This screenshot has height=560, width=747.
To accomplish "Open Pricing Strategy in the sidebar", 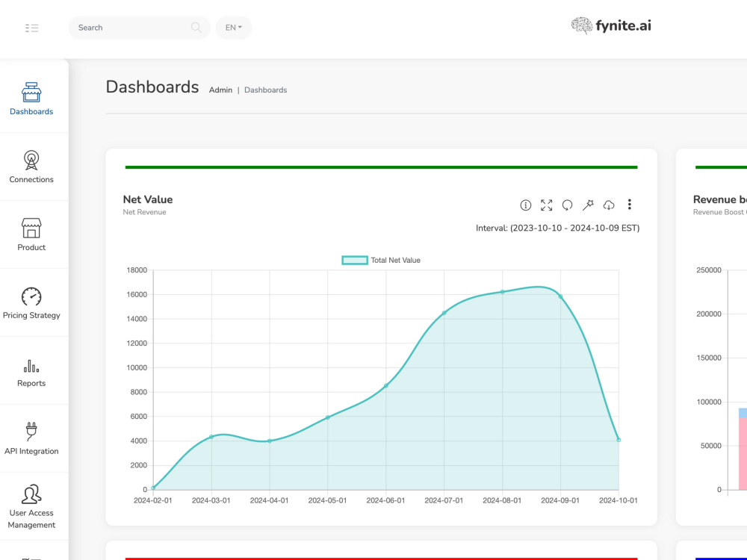I will (31, 303).
